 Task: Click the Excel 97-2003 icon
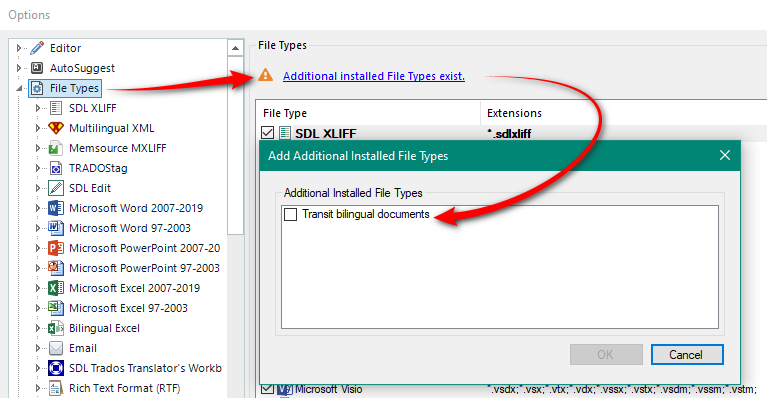tap(56, 308)
